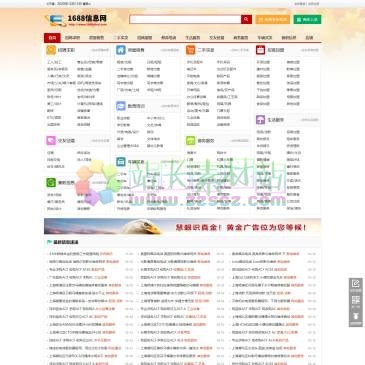Open the blue house category icon
Viewport: 365px width, 365px height.
tap(121, 50)
